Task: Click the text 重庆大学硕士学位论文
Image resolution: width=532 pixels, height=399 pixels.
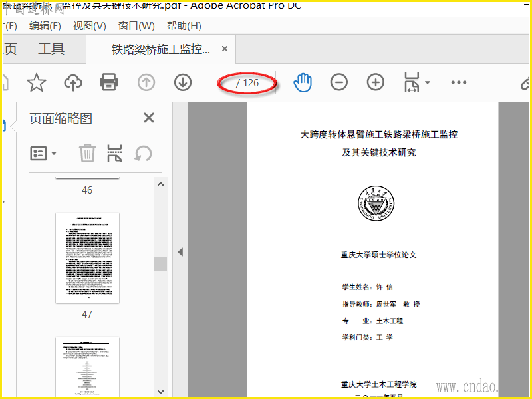Action: tap(378, 255)
